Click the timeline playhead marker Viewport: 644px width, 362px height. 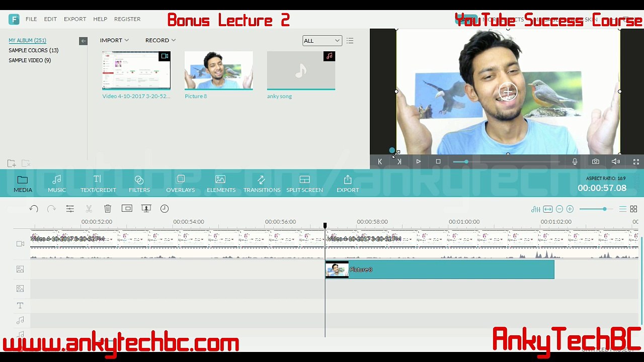pyautogui.click(x=325, y=226)
